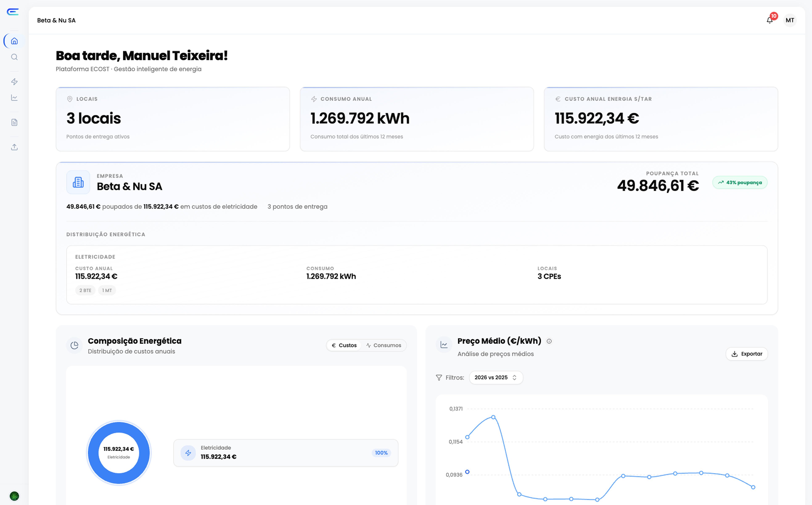Viewport: 812px width, 505px height.
Task: Select the Search icon in the sidebar
Action: pos(14,57)
